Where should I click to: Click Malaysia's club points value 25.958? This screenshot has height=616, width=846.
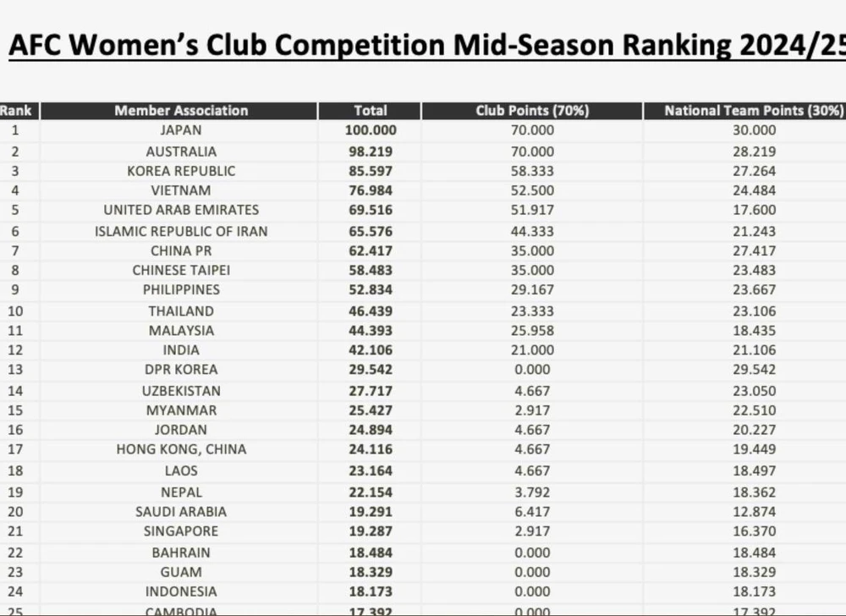(532, 330)
